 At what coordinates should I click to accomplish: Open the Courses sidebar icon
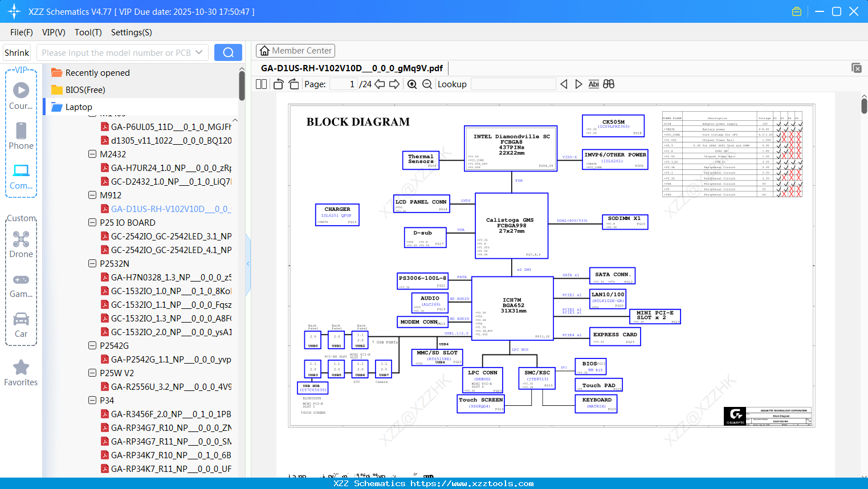pos(21,96)
